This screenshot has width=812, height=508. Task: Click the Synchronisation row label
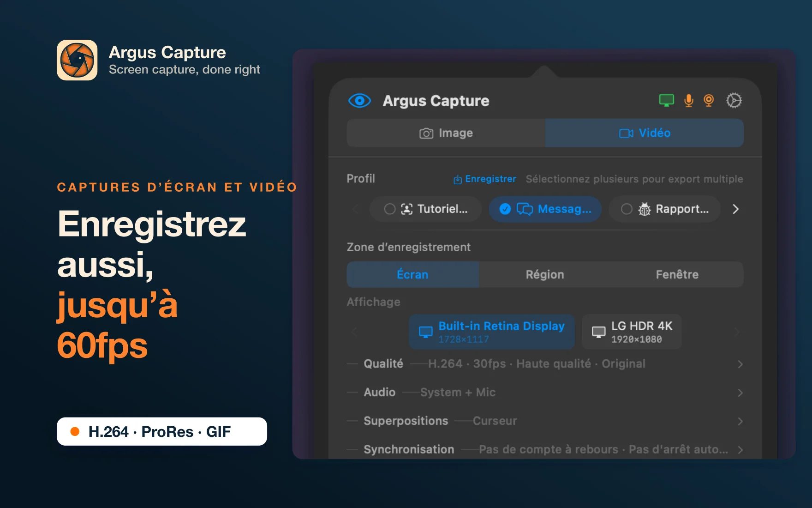tap(409, 449)
